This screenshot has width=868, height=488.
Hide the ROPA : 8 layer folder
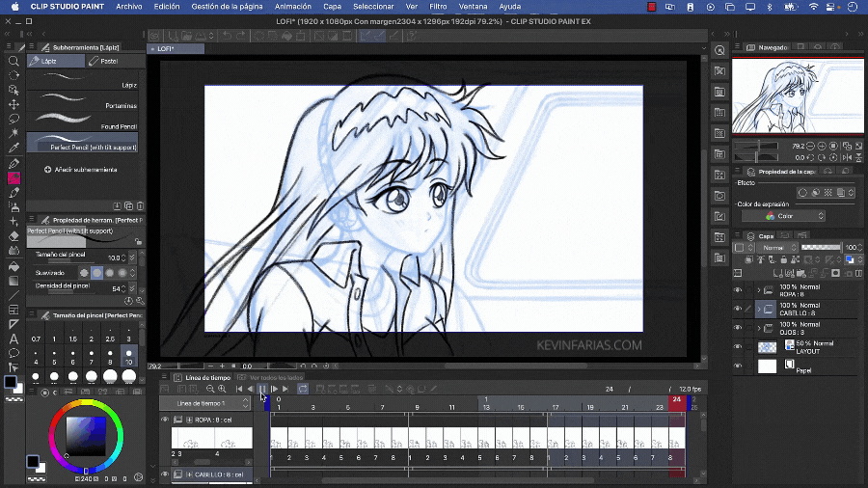(738, 290)
